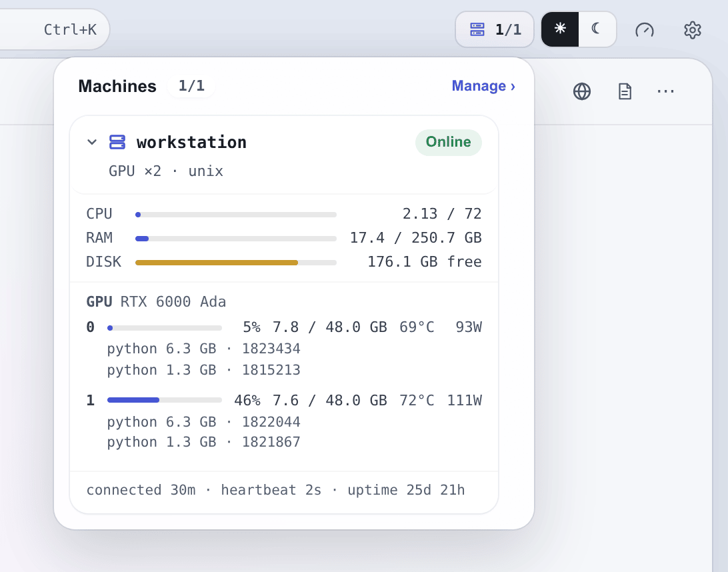Click the GPU 1 power reading "111W"

click(x=464, y=400)
